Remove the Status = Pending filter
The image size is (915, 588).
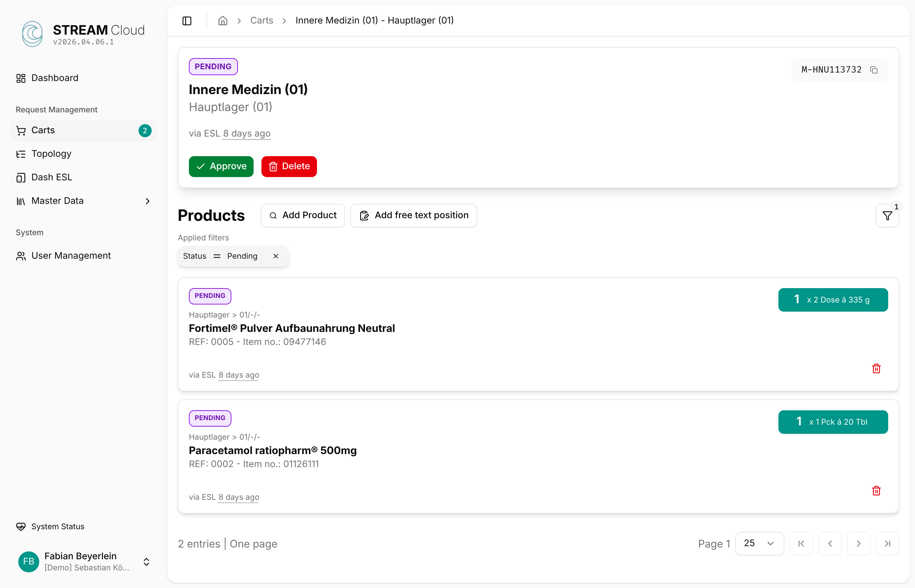[x=276, y=256]
